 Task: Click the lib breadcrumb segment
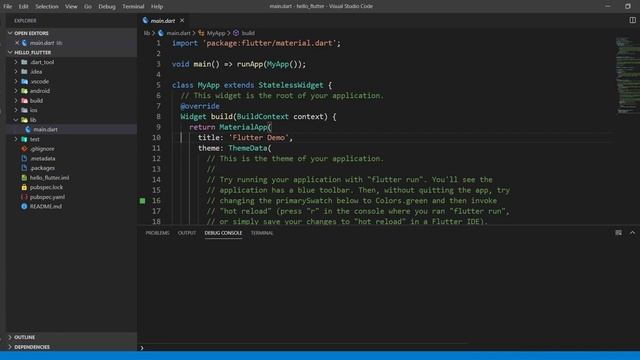pyautogui.click(x=147, y=33)
